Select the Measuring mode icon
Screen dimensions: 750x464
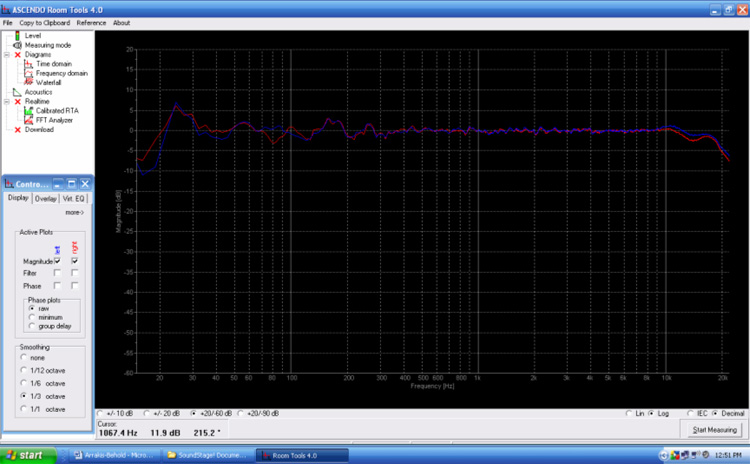pos(18,45)
